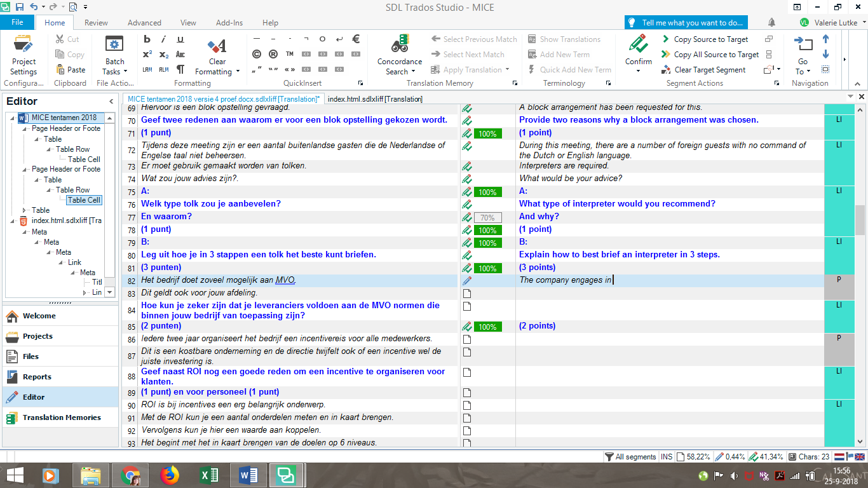The width and height of the screenshot is (868, 488).
Task: Open the Files view
Action: 60,356
